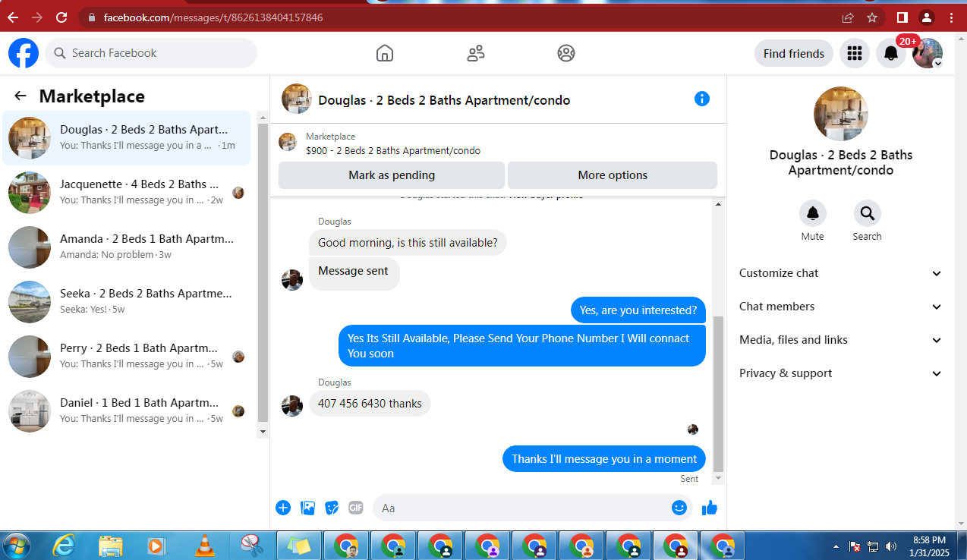
Task: Open the Daniel 1 Bed 1 Bath conversation
Action: pos(127,411)
